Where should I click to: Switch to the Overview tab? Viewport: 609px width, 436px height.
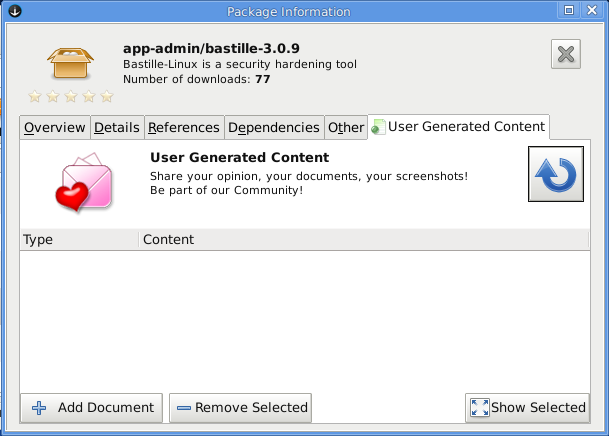[55, 127]
